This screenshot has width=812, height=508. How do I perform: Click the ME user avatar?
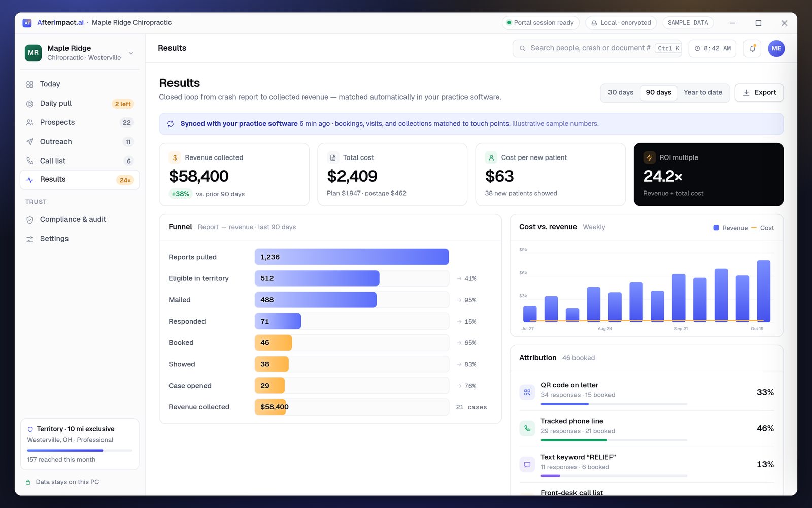[776, 48]
